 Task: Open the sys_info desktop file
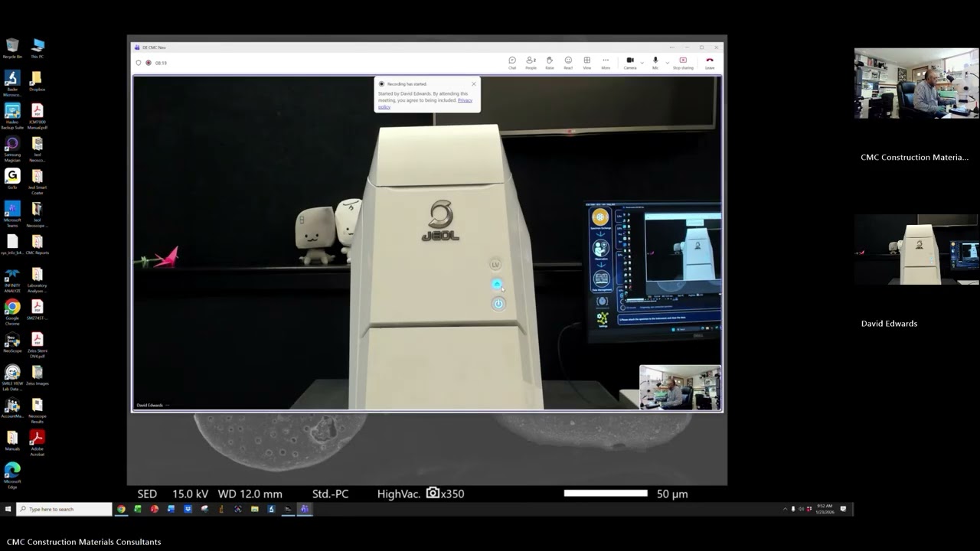[x=12, y=245]
